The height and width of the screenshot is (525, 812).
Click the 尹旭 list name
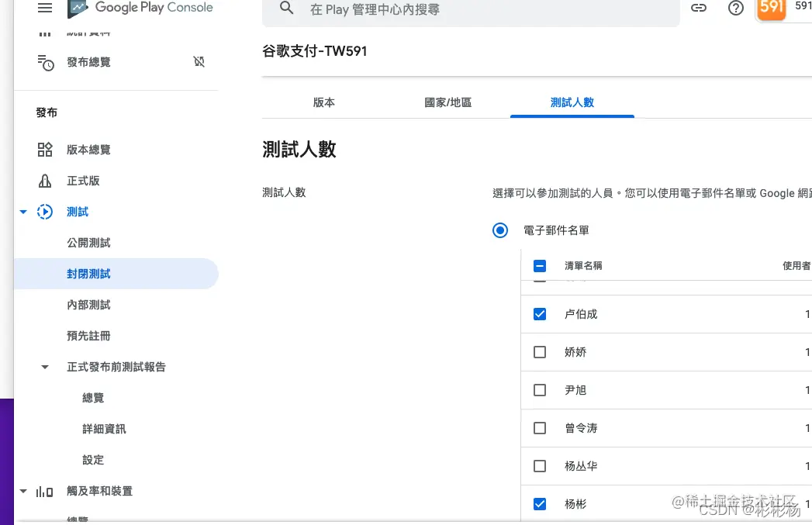(x=575, y=390)
